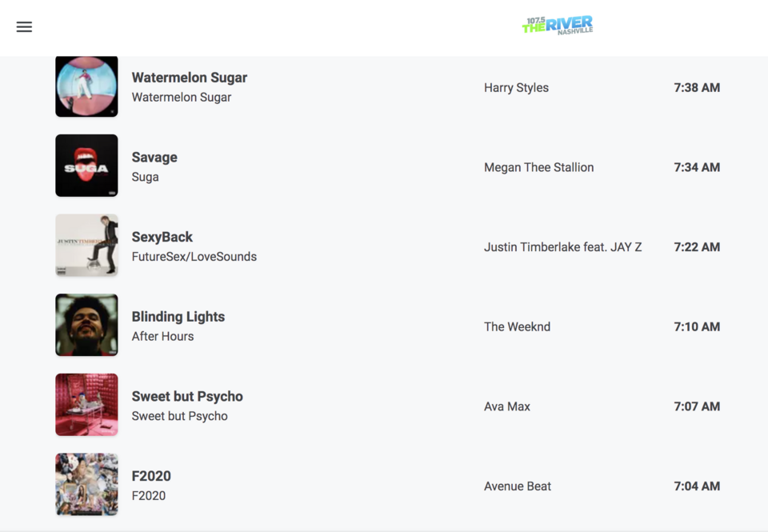Image resolution: width=768 pixels, height=532 pixels.
Task: Click the Ava Max artist name
Action: click(x=507, y=406)
